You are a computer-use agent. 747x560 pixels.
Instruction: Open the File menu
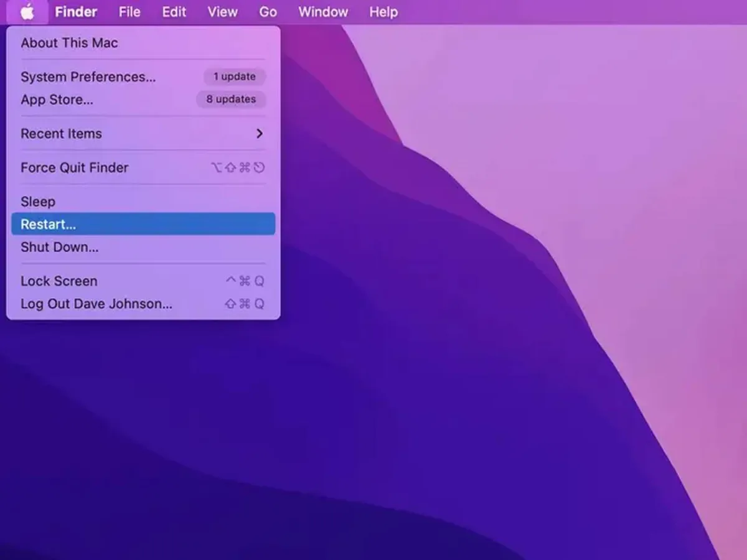coord(129,12)
